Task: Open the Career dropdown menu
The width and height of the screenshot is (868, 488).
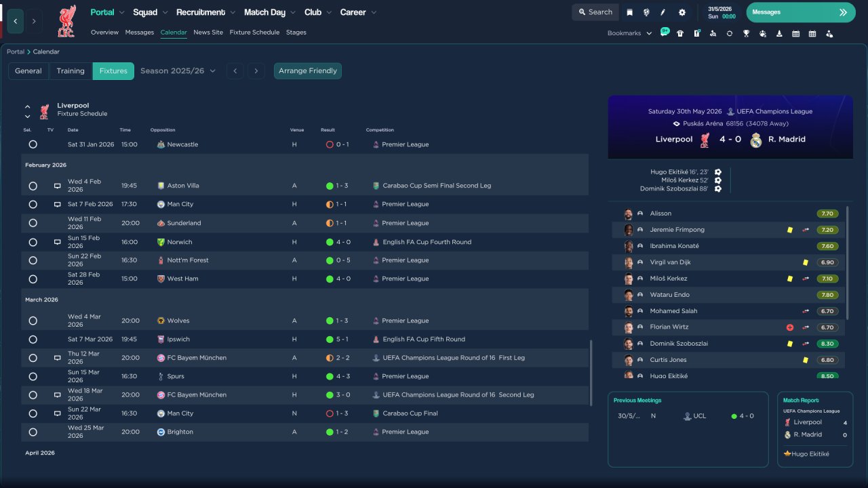Action: click(358, 12)
